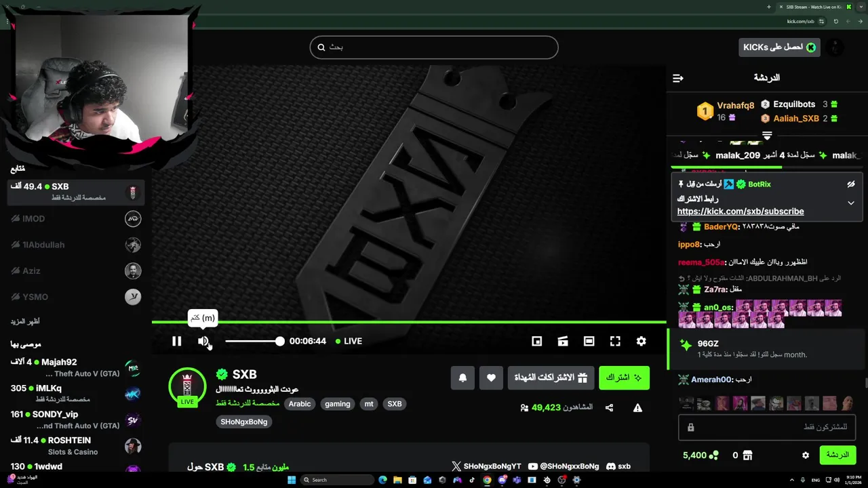Open TikTok from the taskbar
This screenshot has width=868, height=488.
pos(472,480)
